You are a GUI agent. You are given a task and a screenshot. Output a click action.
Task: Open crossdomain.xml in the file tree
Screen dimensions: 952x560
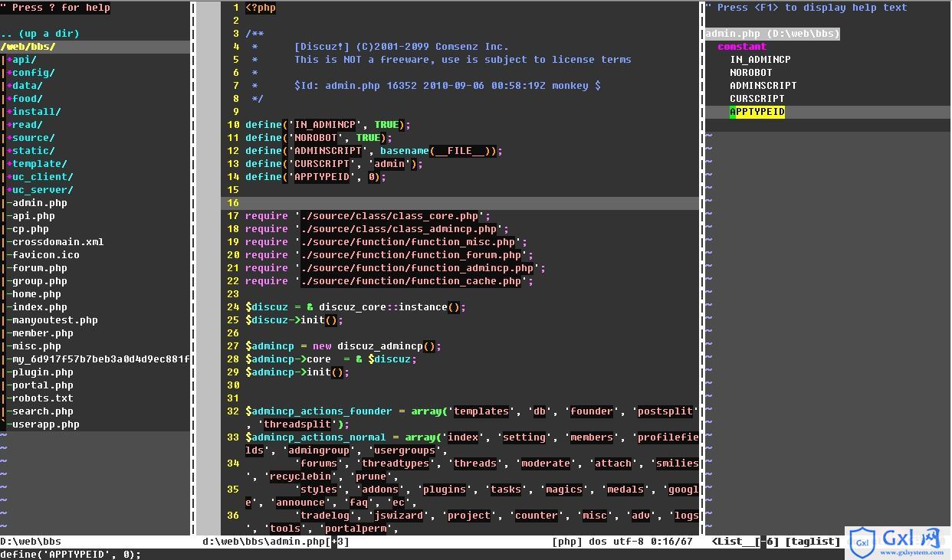click(58, 242)
